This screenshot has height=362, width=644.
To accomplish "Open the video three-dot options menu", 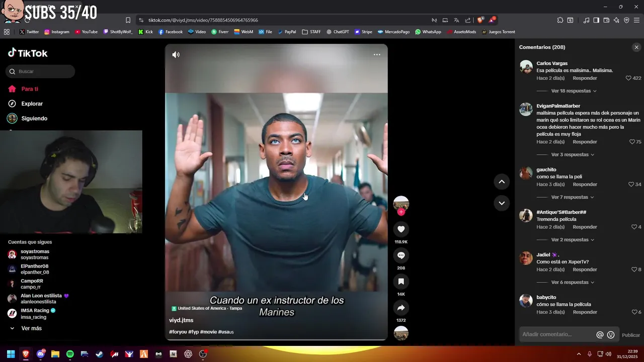I will [x=377, y=54].
